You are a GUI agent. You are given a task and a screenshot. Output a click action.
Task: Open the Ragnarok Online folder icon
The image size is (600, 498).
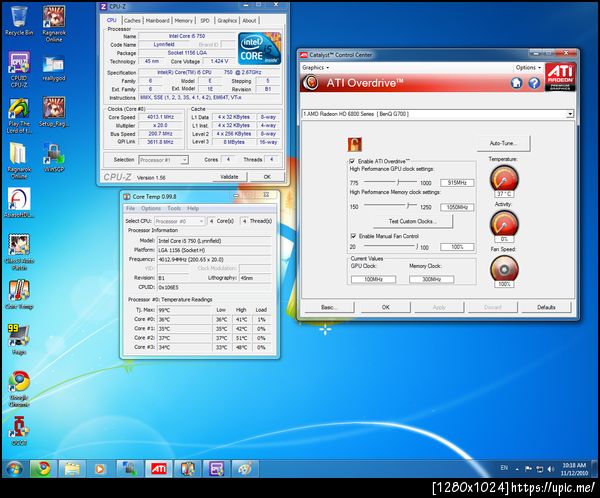pos(19,161)
